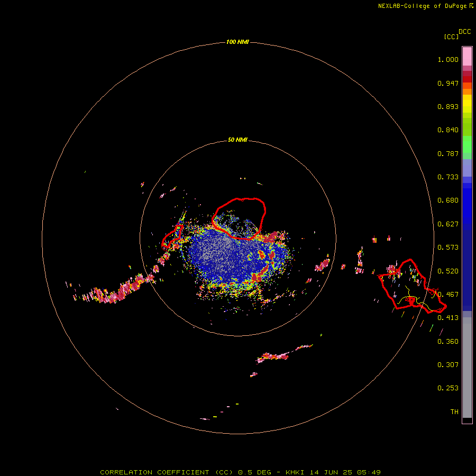Click the 0.840 value on the color scale

point(448,130)
